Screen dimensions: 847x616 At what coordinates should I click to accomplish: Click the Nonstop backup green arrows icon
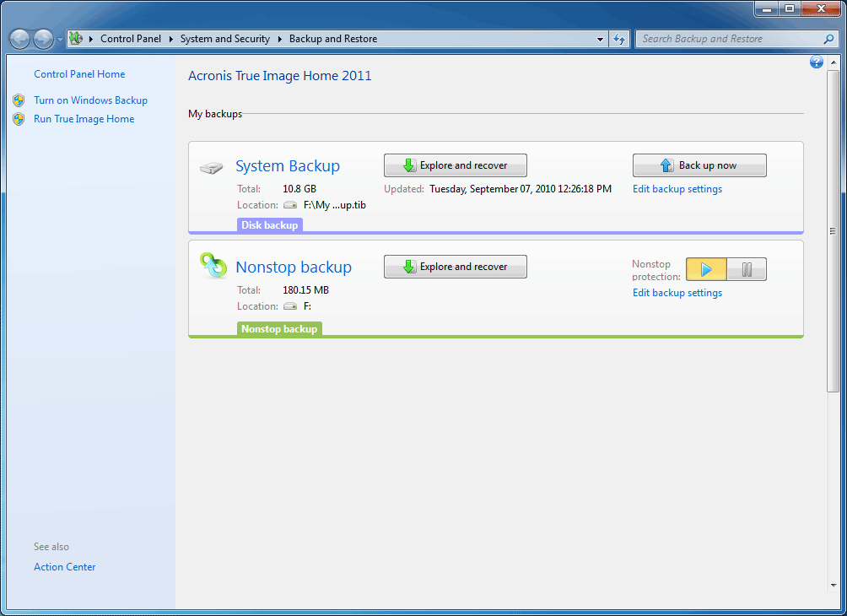click(213, 266)
